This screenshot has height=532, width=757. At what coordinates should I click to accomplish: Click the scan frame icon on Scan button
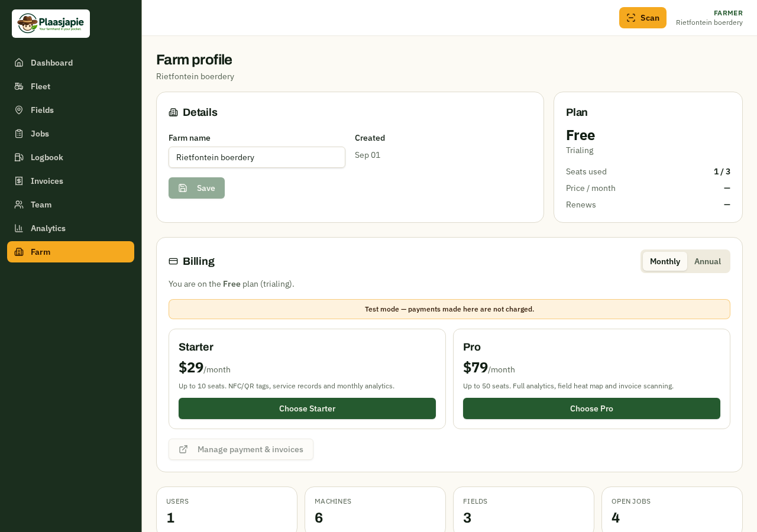tap(631, 18)
